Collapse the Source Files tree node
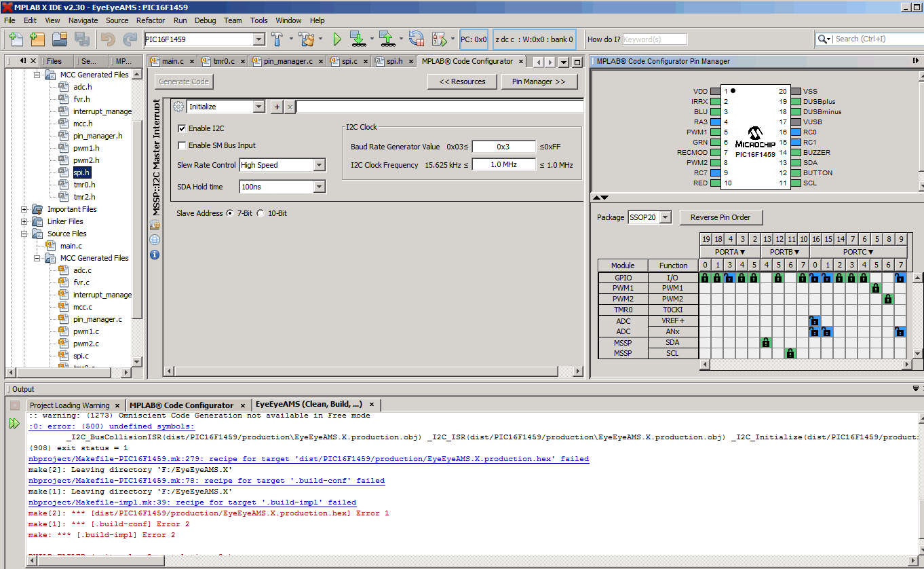The image size is (924, 569). click(x=25, y=234)
